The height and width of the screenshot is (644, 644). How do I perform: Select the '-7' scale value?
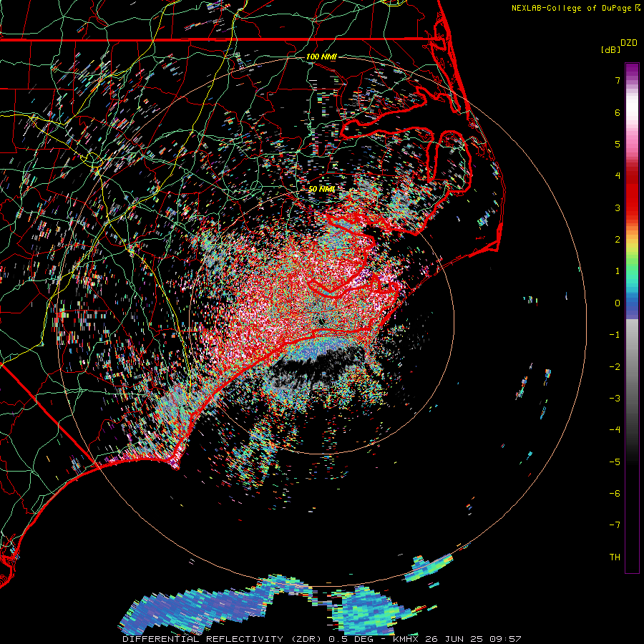615,525
